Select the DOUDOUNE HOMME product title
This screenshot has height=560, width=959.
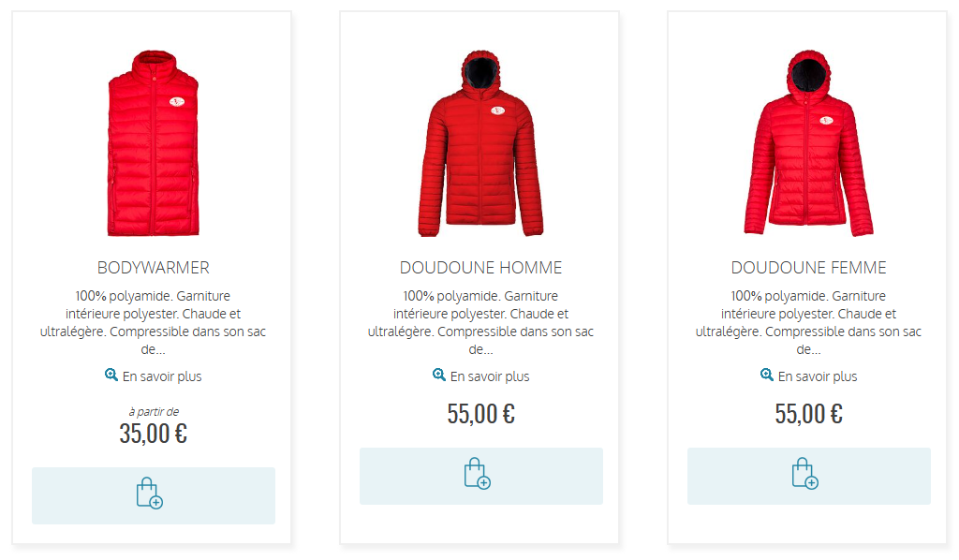pos(480,268)
